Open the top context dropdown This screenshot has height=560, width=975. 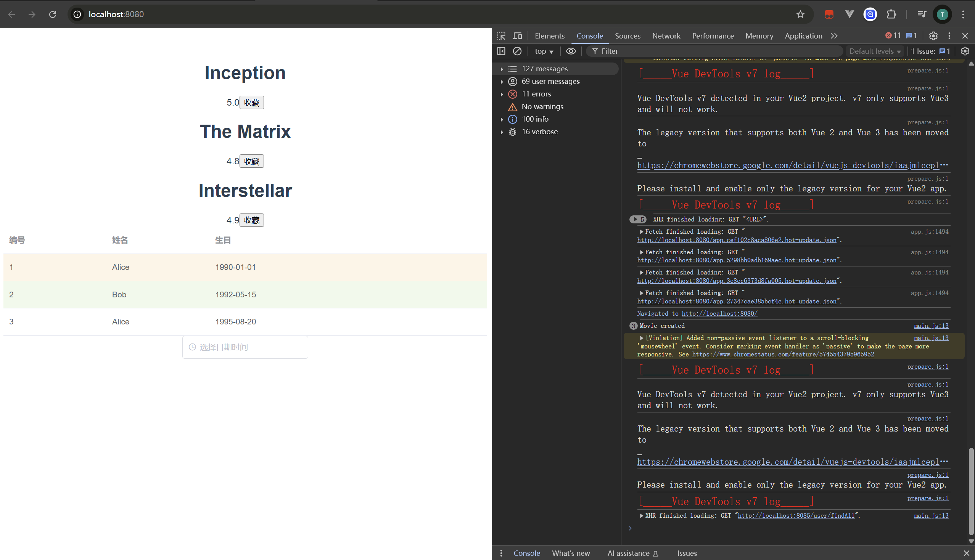(x=544, y=51)
